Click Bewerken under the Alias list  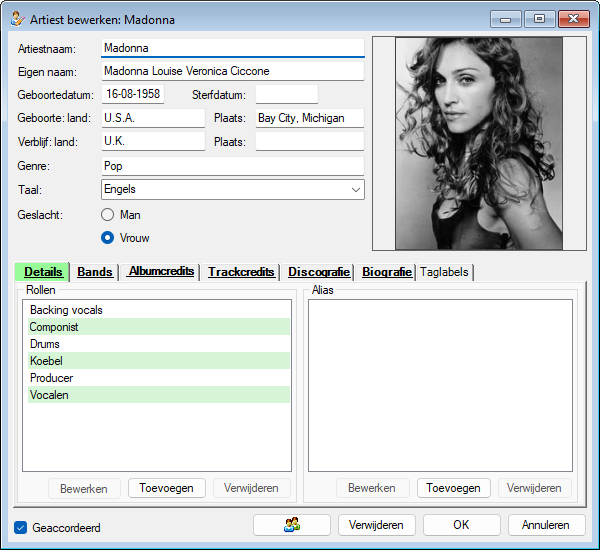pos(372,488)
